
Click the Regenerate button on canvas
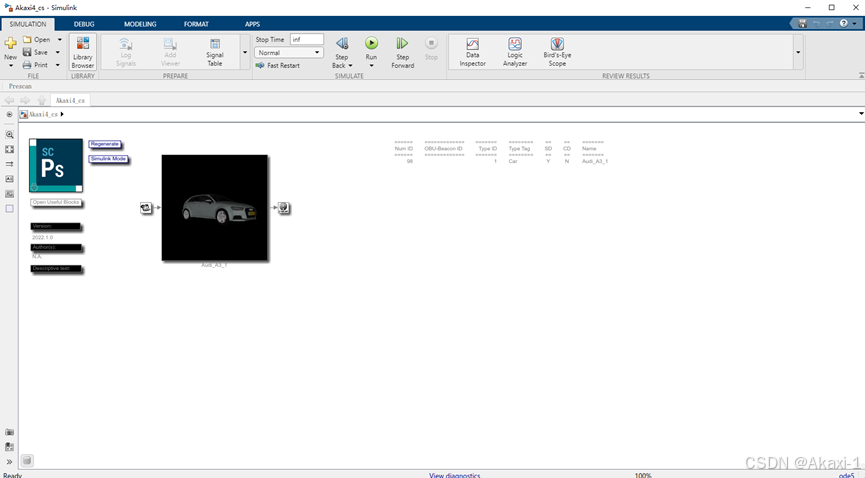(x=105, y=144)
